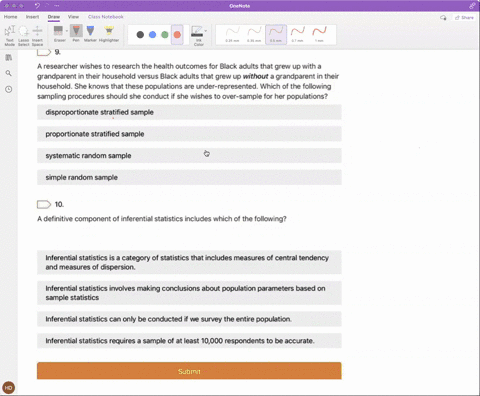Set pen thickness to 1 mm

tap(319, 34)
